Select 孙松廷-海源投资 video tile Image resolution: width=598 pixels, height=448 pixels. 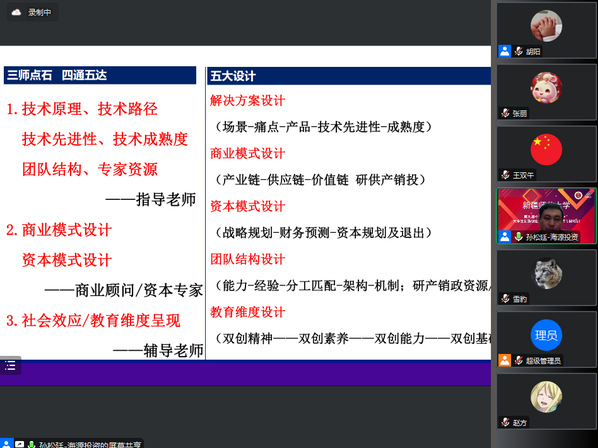pyautogui.click(x=546, y=216)
